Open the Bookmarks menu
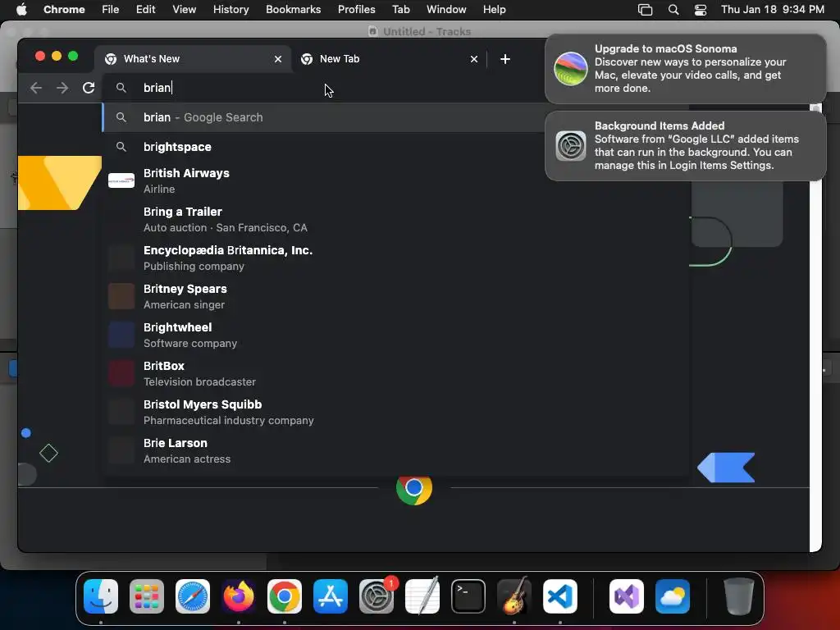This screenshot has width=840, height=630. [293, 10]
